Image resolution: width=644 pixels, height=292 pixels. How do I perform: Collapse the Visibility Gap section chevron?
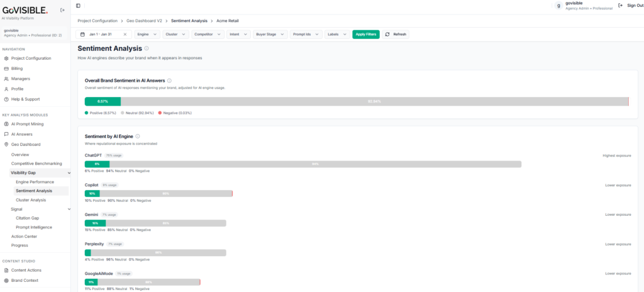(x=69, y=172)
